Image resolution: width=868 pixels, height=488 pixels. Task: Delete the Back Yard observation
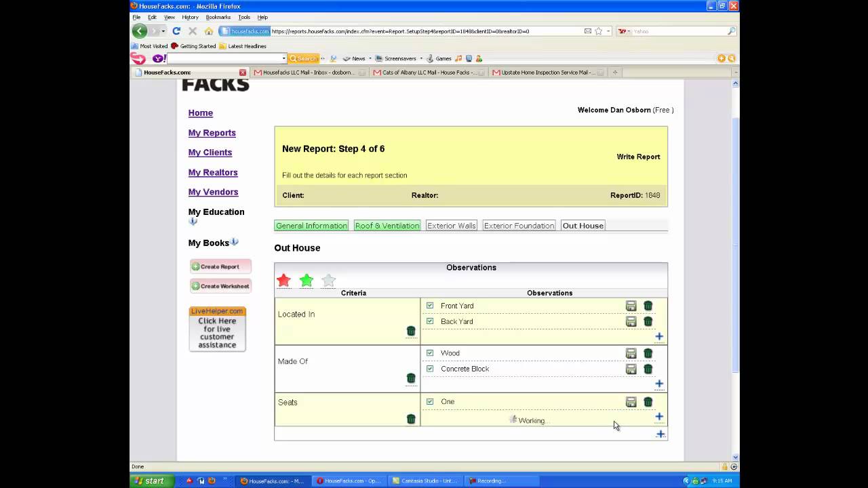click(x=648, y=321)
